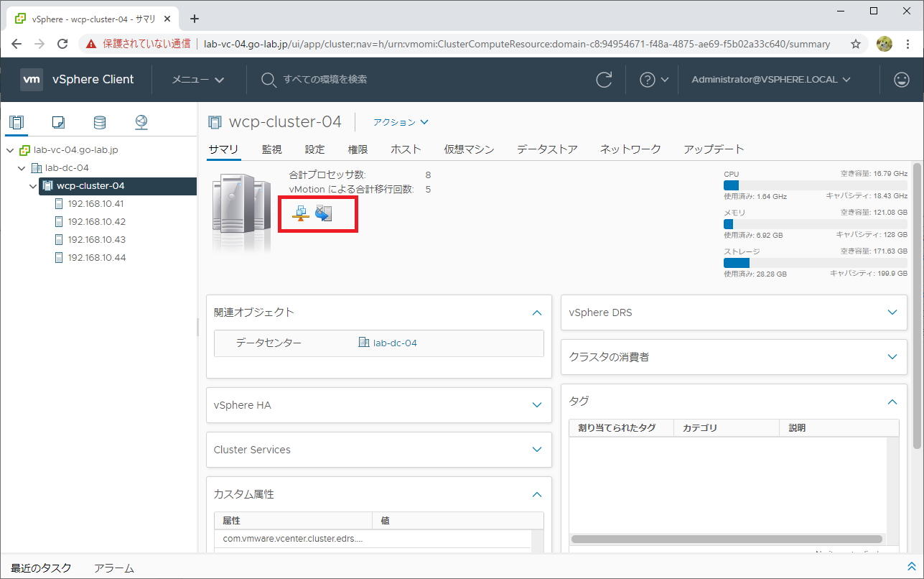
Task: Click the 属性 column header
Action: point(293,520)
